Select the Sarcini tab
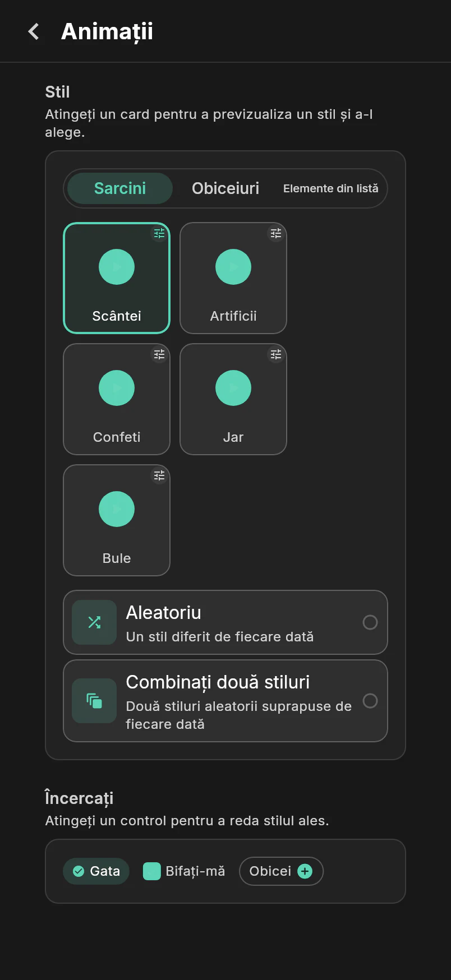The image size is (451, 980). [x=120, y=188]
